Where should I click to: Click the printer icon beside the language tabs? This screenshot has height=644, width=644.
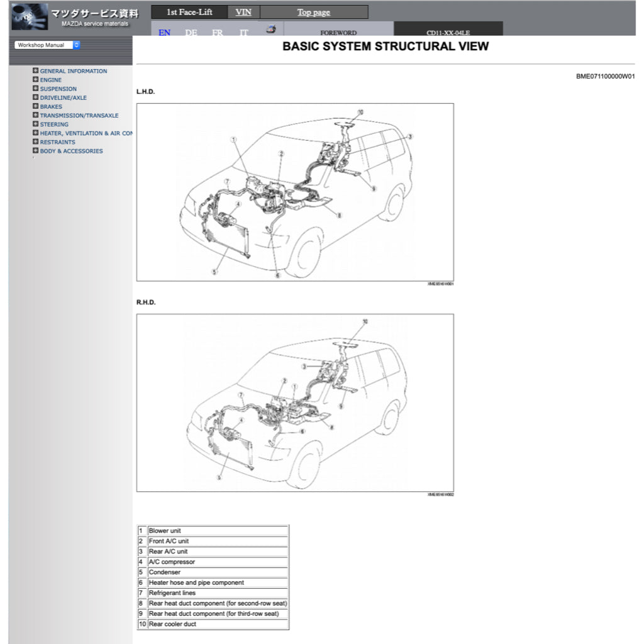(270, 29)
